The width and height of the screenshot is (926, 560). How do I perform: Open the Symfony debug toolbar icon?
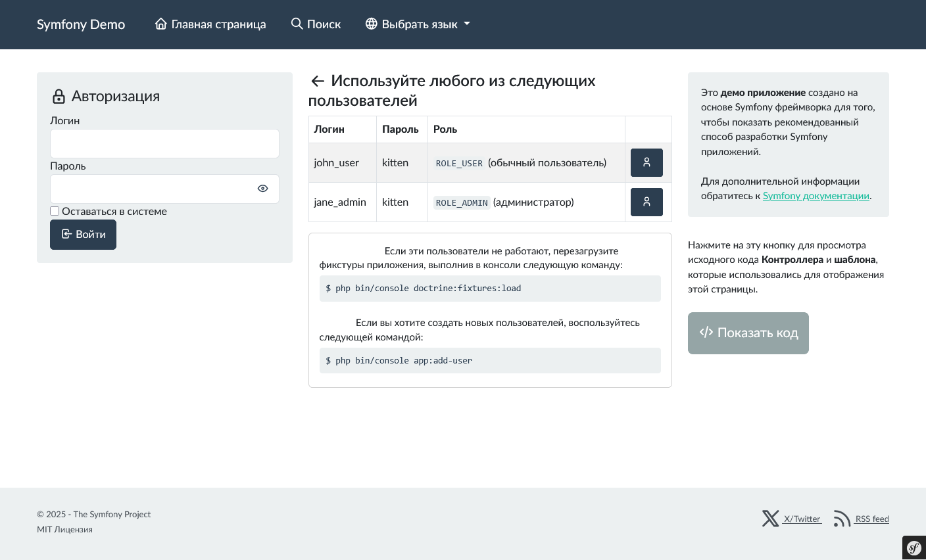tap(914, 548)
